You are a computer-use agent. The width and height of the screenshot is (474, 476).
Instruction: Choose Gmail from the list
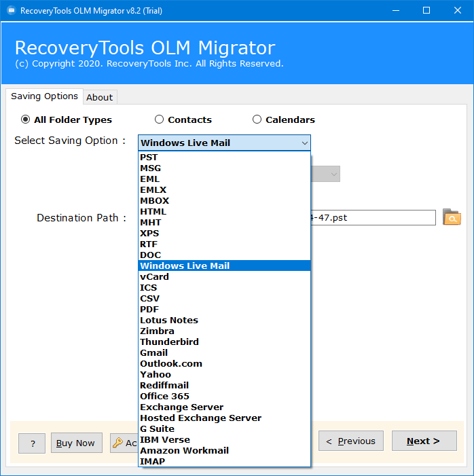(224, 352)
